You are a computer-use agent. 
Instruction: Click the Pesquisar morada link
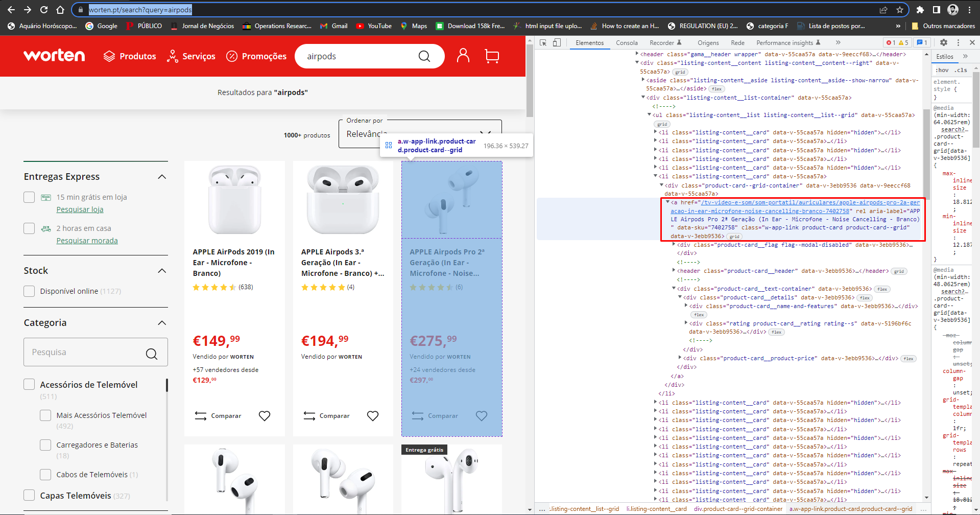(87, 241)
